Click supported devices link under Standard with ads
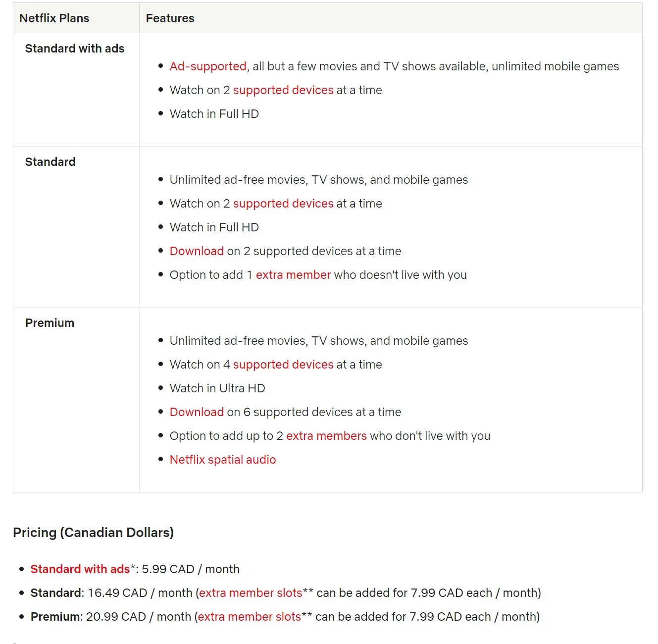Image resolution: width=658 pixels, height=644 pixels. (283, 90)
